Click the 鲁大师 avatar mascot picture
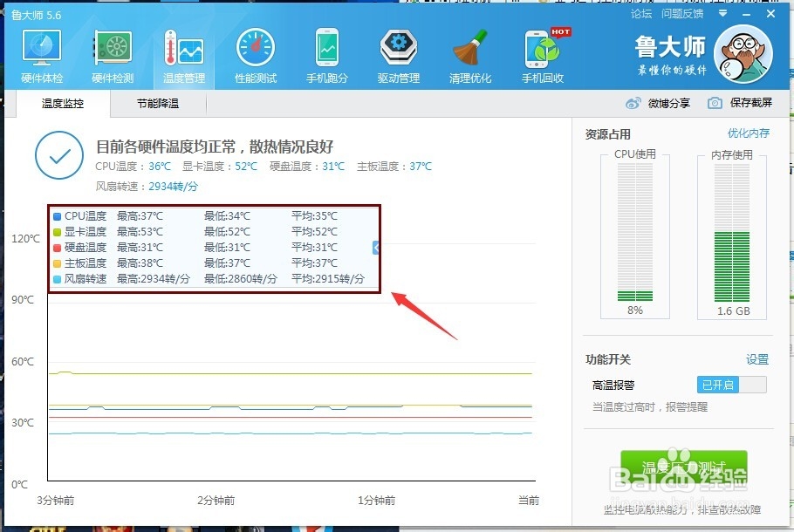The width and height of the screenshot is (794, 532). click(x=743, y=54)
